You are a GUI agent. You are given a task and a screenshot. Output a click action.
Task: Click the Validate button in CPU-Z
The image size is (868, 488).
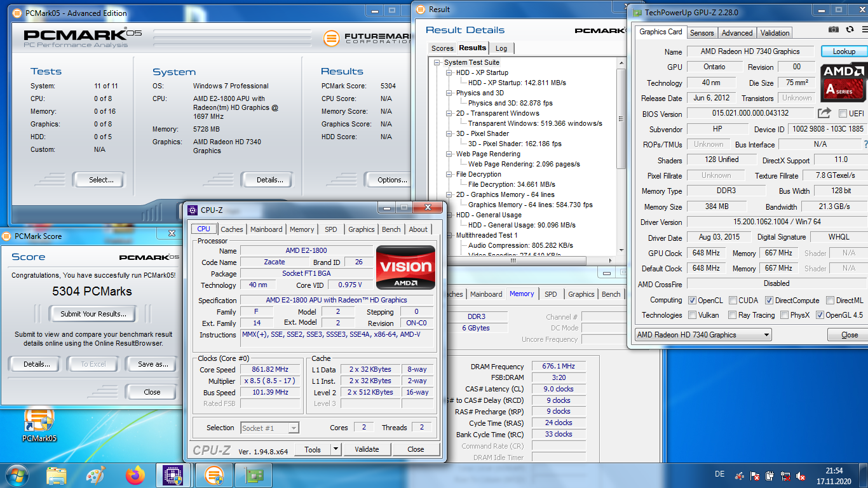click(367, 449)
